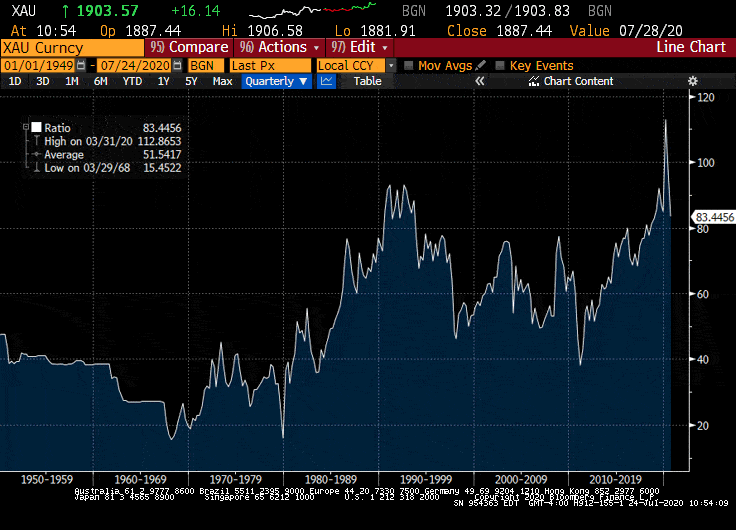Open the Local CCY currency dropdown
736x530 pixels.
pos(348,65)
